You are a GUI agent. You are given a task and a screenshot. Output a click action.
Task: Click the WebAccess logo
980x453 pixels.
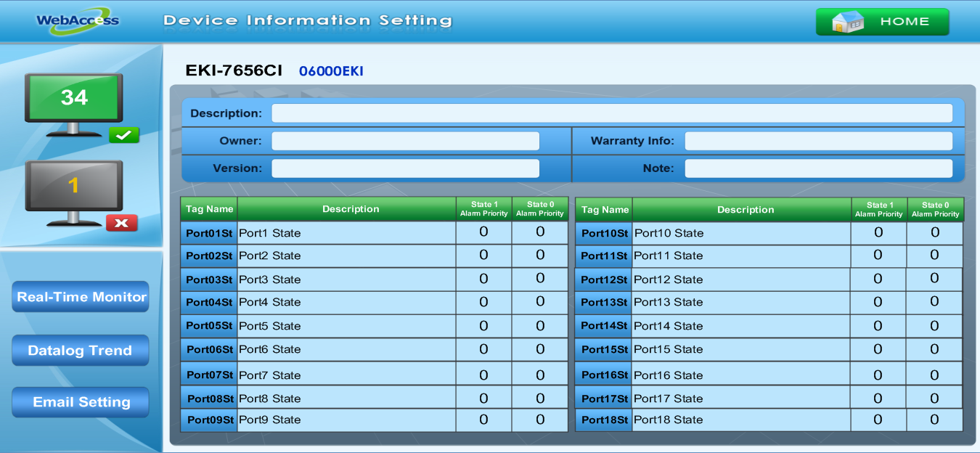click(78, 20)
